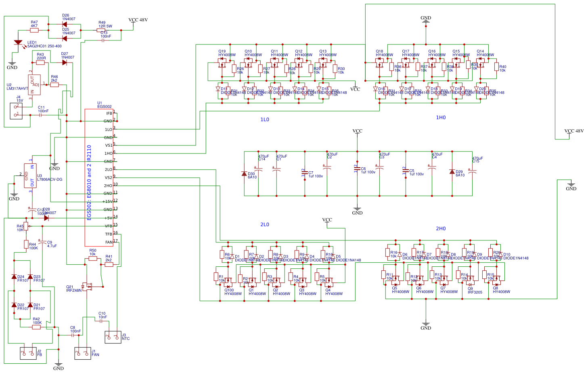Image resolution: width=588 pixels, height=375 pixels.
Task: Select diode D21 FR107
Action: [30, 305]
